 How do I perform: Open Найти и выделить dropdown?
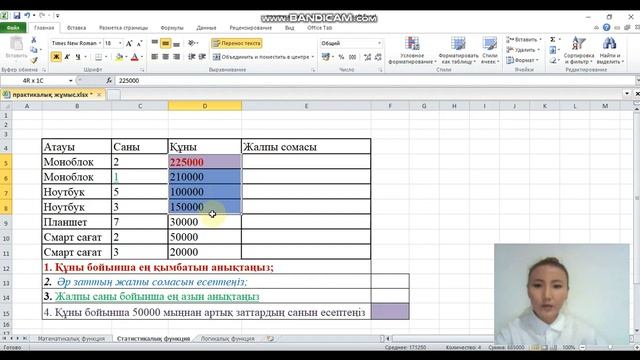click(x=610, y=50)
